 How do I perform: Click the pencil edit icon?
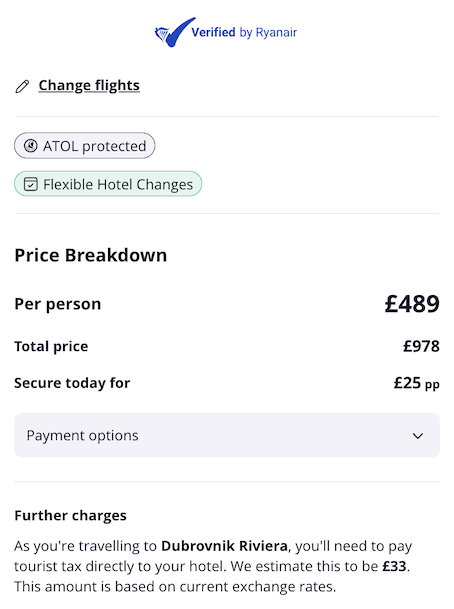point(22,86)
